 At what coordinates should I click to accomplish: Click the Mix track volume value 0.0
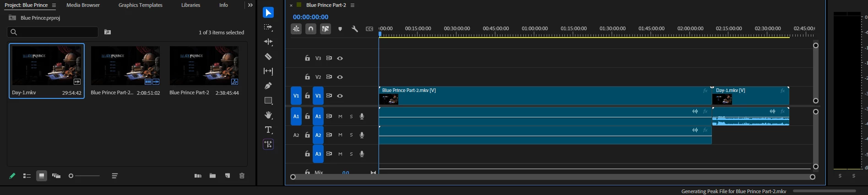(x=346, y=173)
